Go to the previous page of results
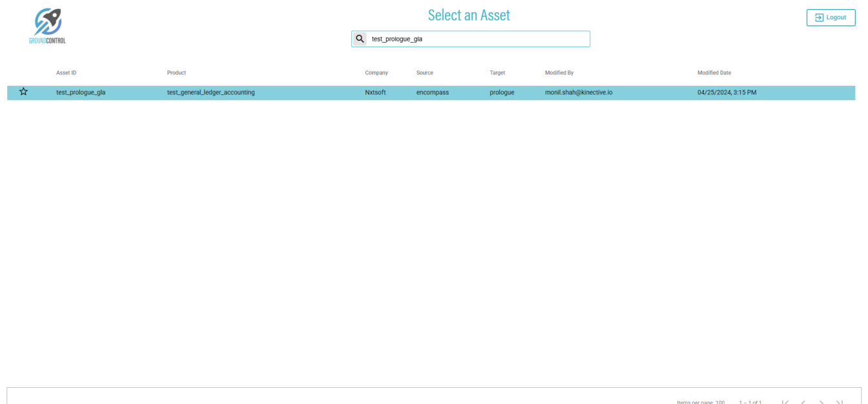 [x=803, y=402]
